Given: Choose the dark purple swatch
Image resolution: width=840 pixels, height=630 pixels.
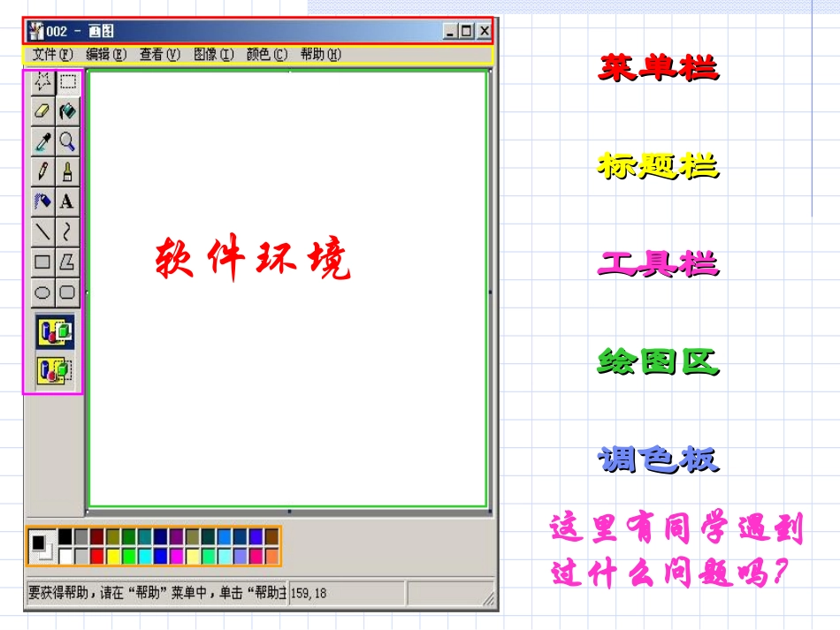Looking at the screenshot, I should click(x=176, y=537).
